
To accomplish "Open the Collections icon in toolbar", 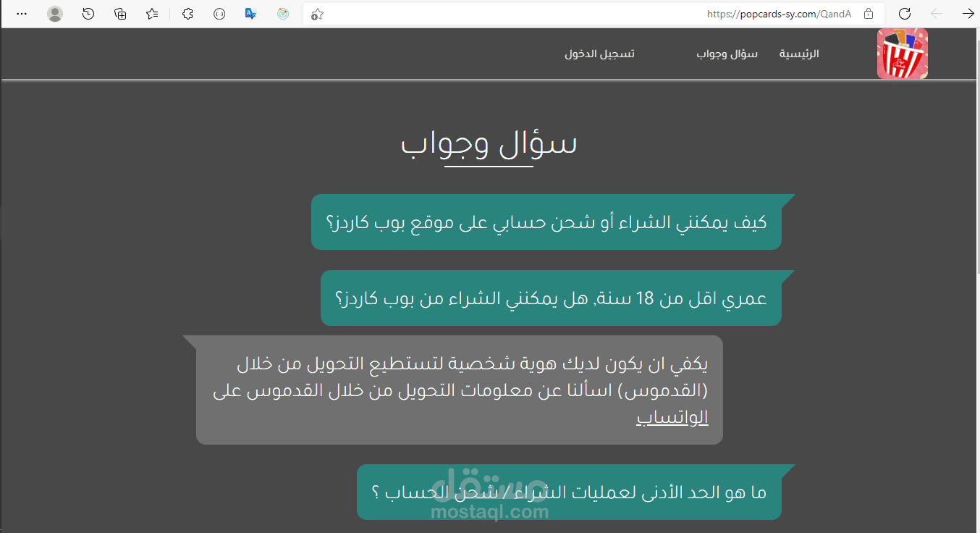I will coord(120,14).
